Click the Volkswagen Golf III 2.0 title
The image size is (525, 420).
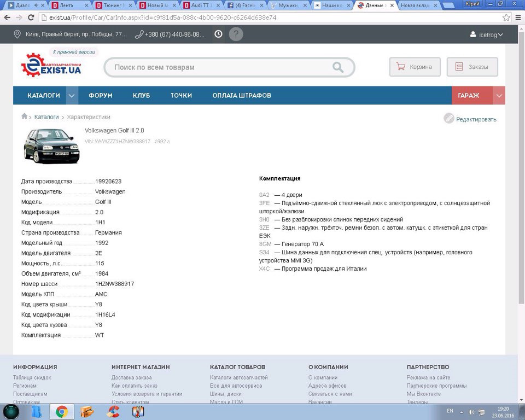point(114,130)
